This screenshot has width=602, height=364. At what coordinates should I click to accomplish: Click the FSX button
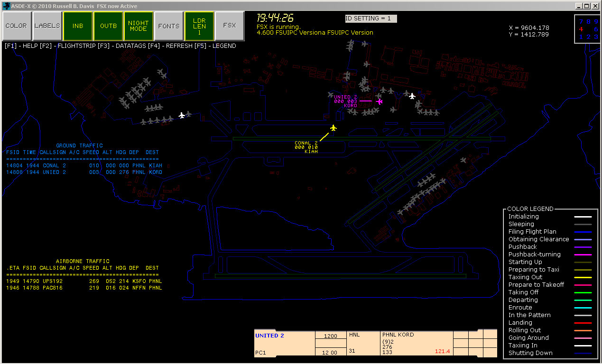pos(230,26)
